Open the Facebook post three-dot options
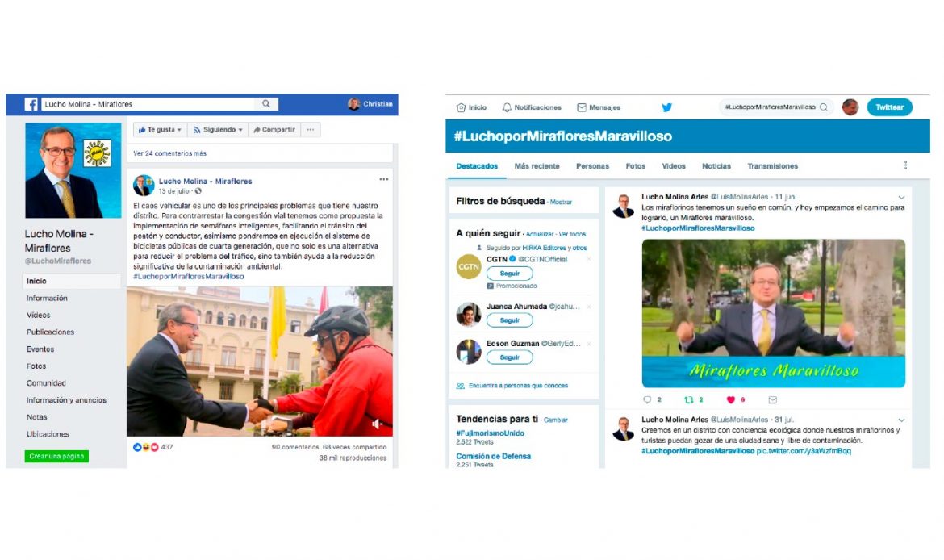944x560 pixels. 383,179
